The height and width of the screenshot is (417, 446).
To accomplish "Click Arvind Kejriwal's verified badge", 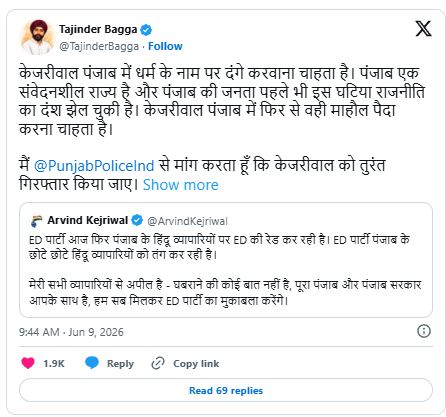I will pos(137,220).
